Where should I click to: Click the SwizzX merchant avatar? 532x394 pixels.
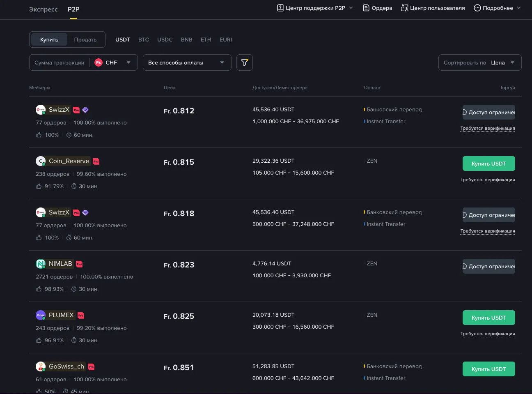tap(40, 109)
